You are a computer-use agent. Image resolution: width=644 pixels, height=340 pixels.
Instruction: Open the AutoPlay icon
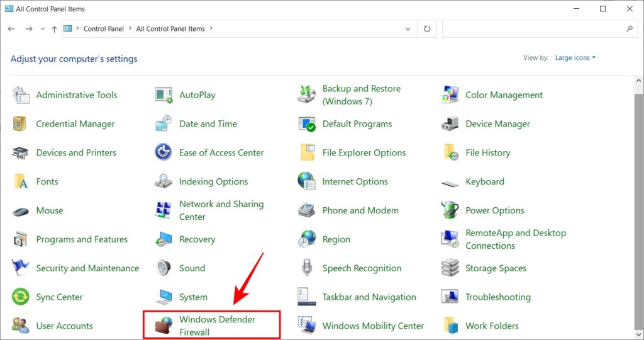(164, 95)
